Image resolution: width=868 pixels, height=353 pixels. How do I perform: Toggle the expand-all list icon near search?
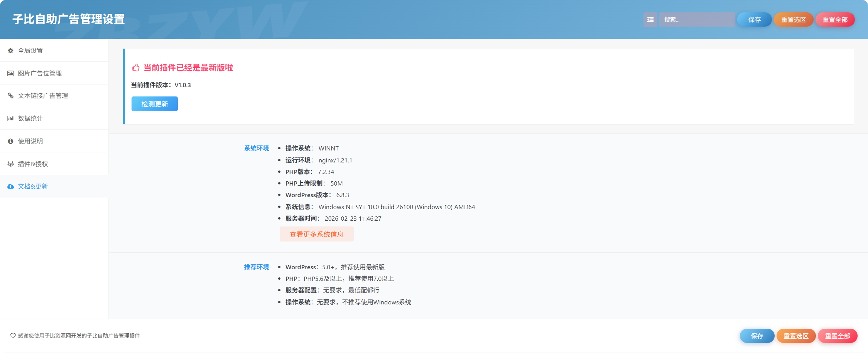coord(650,20)
